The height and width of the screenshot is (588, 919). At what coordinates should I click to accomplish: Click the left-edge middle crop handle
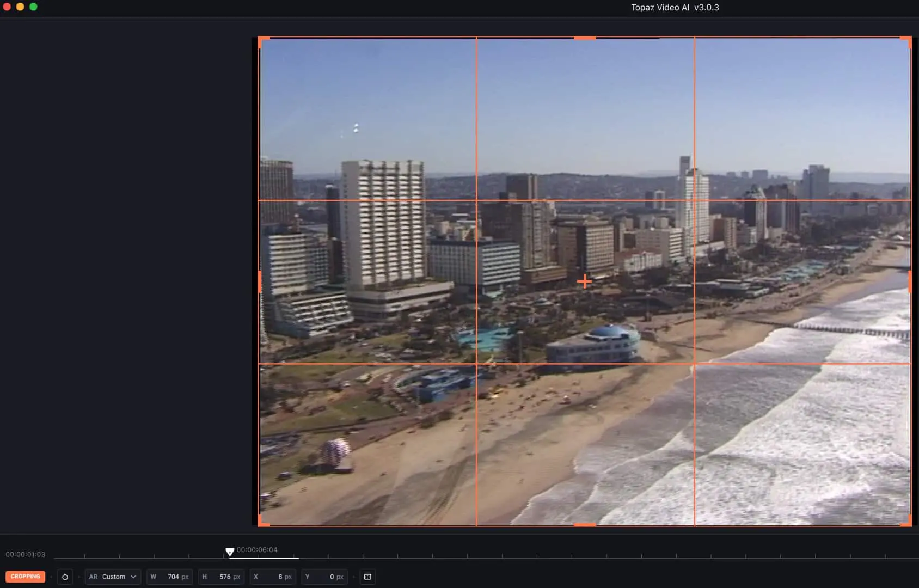click(259, 281)
